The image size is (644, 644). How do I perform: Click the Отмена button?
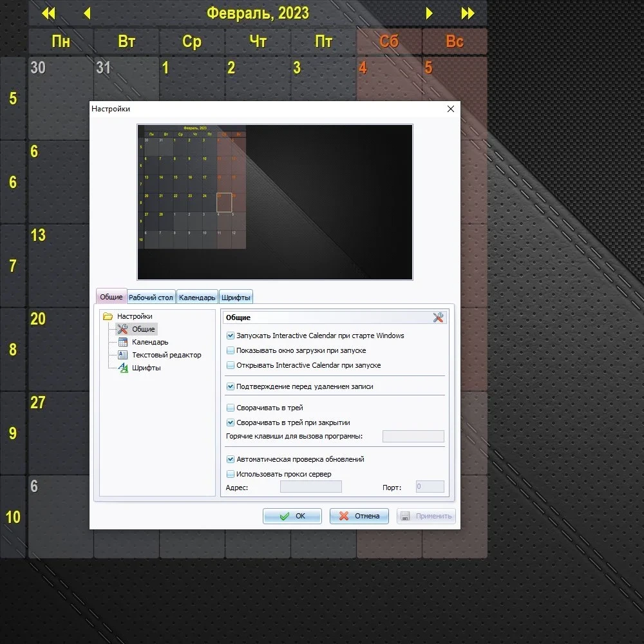coord(359,516)
